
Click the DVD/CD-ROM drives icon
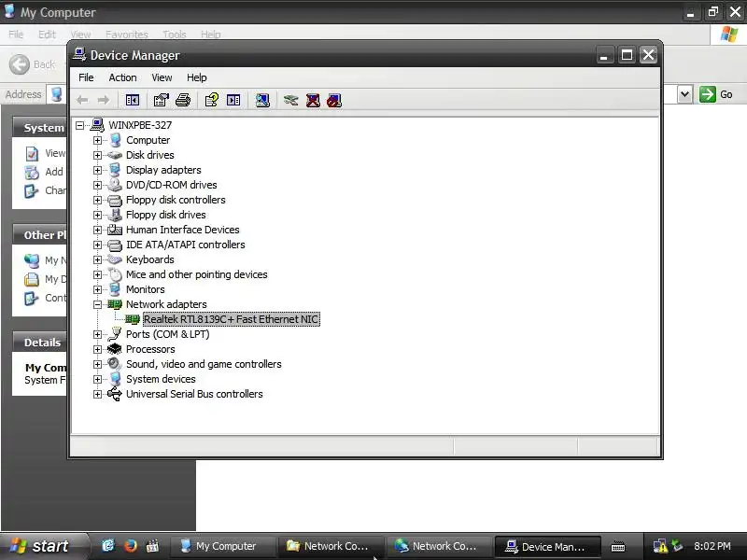pos(114,185)
